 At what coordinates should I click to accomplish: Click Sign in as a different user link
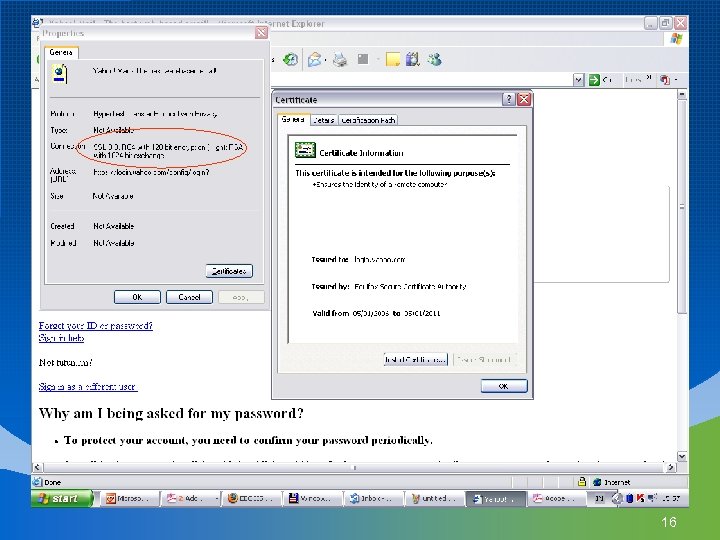pos(88,387)
